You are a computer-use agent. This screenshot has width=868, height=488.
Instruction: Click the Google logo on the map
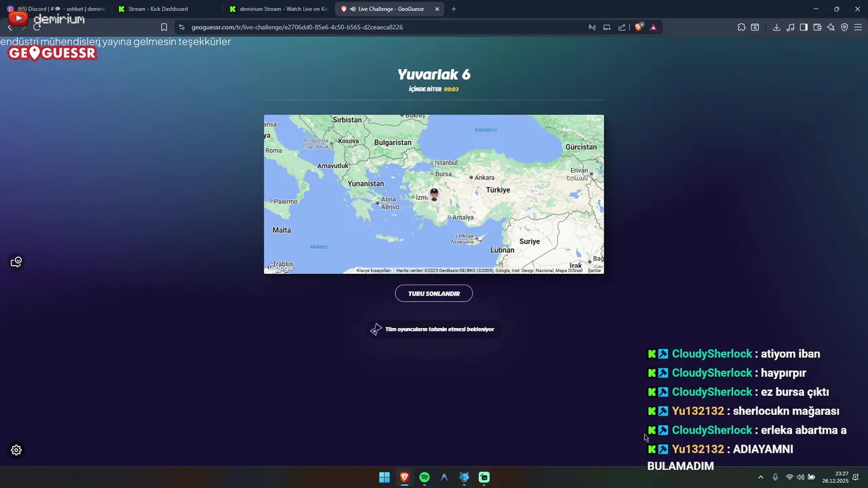click(x=281, y=268)
